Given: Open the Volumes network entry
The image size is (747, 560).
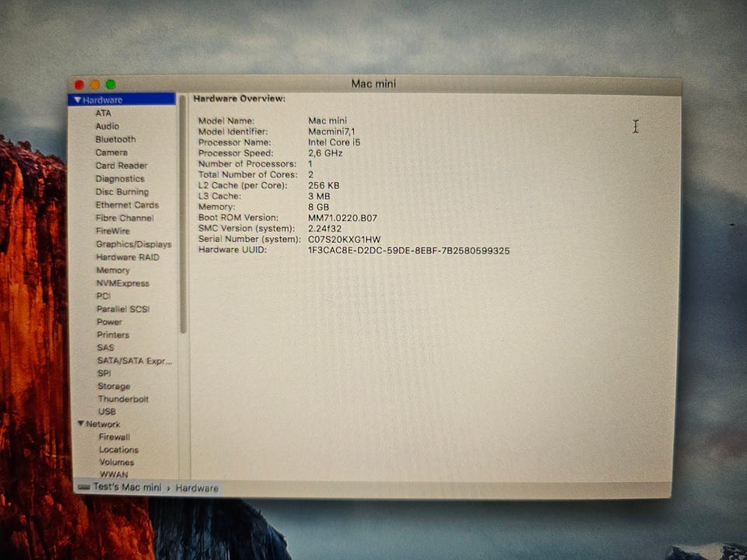Looking at the screenshot, I should [x=117, y=462].
